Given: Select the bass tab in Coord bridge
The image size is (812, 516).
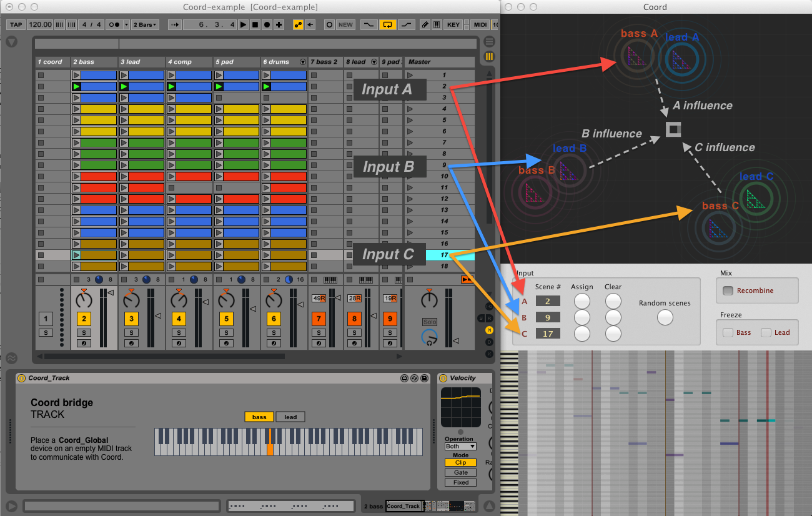Looking at the screenshot, I should 259,417.
